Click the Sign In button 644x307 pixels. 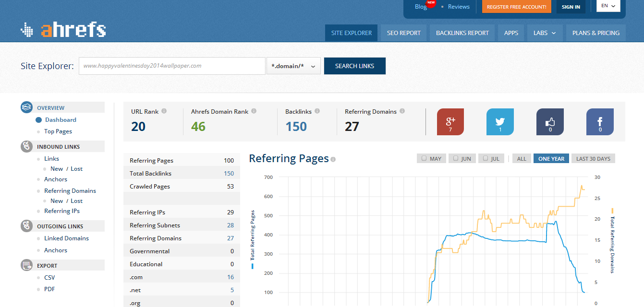(x=571, y=7)
